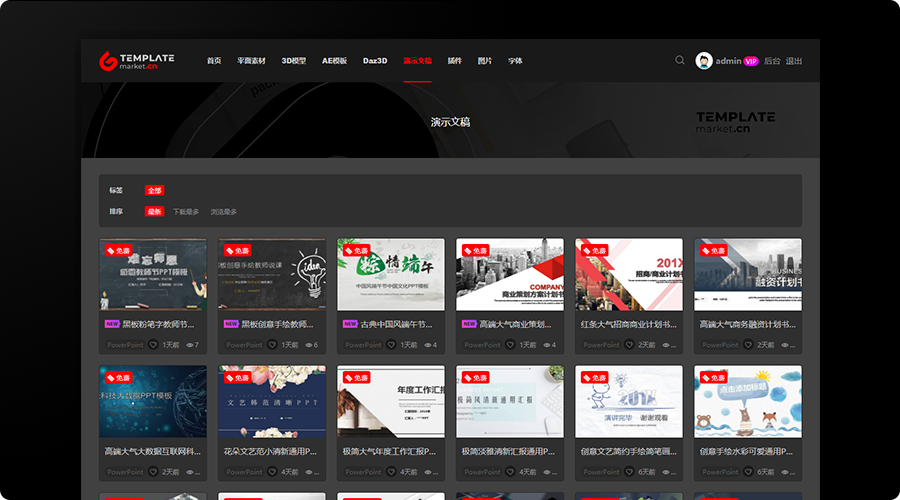The image size is (900, 500).
Task: Open the Daz3D navigation item
Action: [x=375, y=61]
